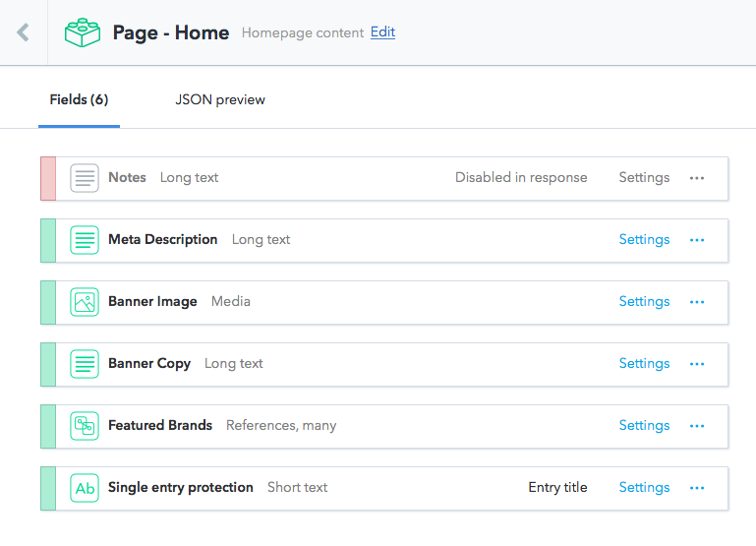Click the Banner Image media icon
Viewport: 756px width, 546px height.
point(85,302)
